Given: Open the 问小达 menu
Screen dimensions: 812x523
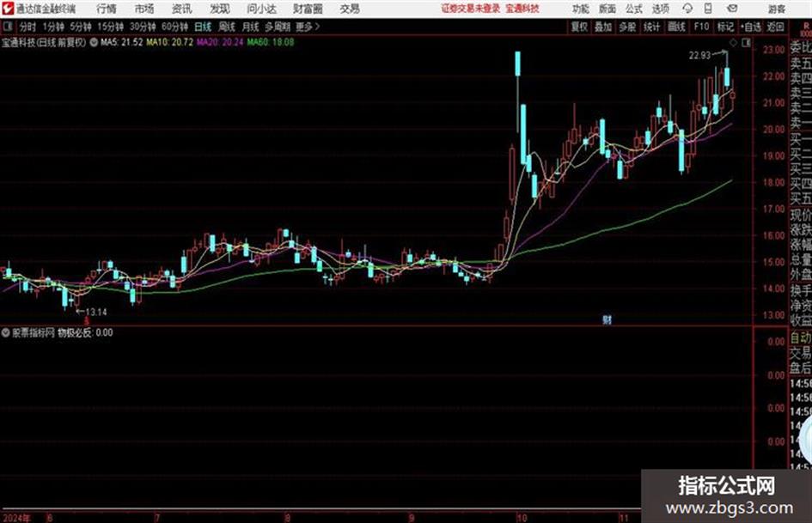Looking at the screenshot, I should coord(261,9).
